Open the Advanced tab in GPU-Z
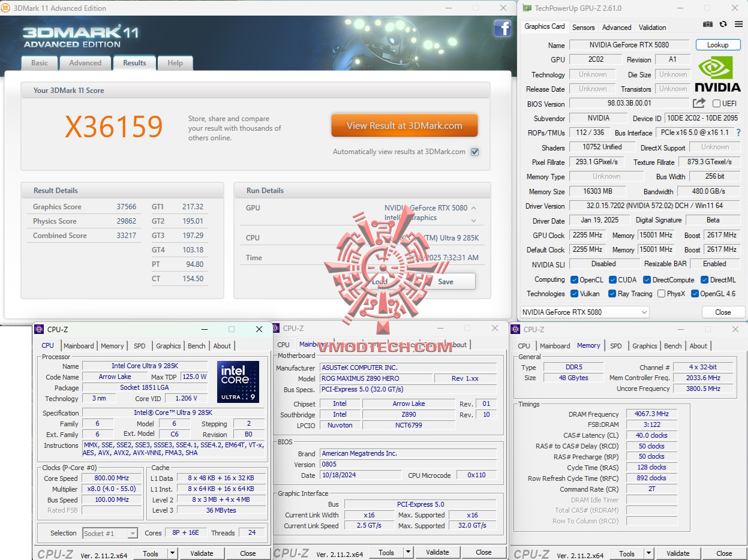The width and height of the screenshot is (748, 560). coord(617,27)
